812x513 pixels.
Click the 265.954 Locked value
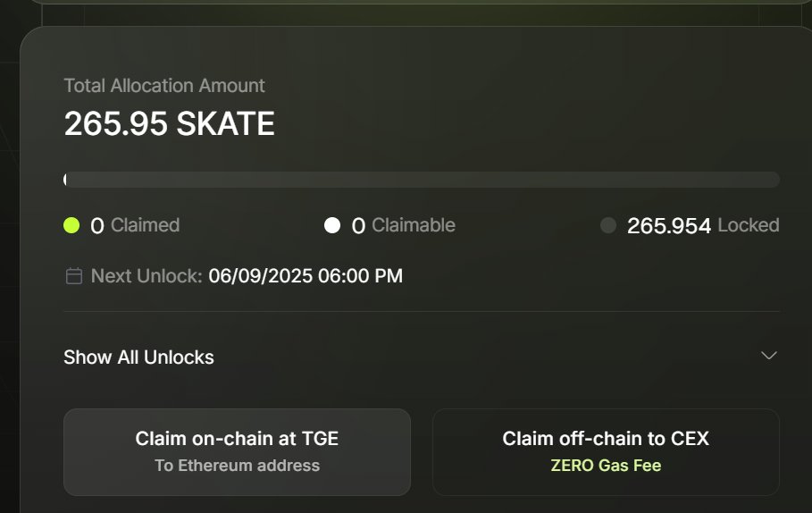coord(669,226)
